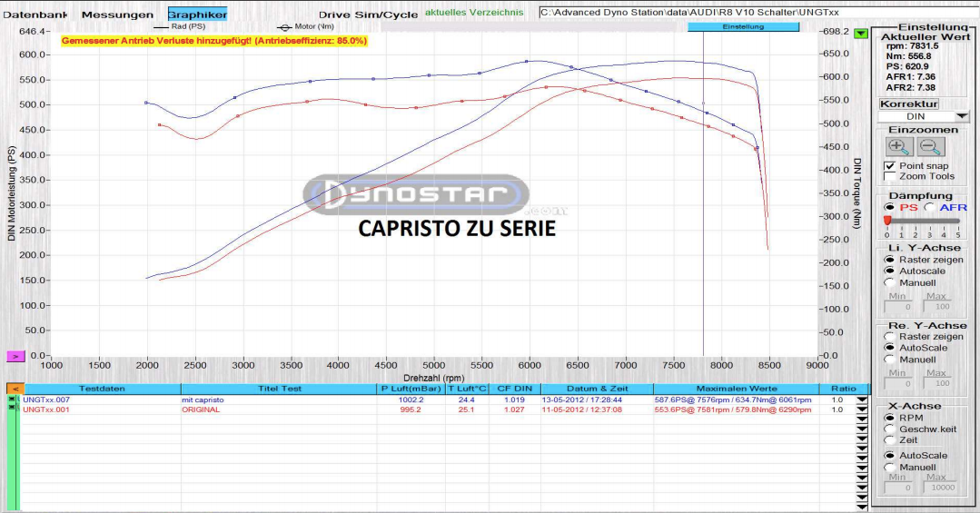Screen dimensions: 980x513
Task: Click the Testdaten column header
Action: pos(103,389)
